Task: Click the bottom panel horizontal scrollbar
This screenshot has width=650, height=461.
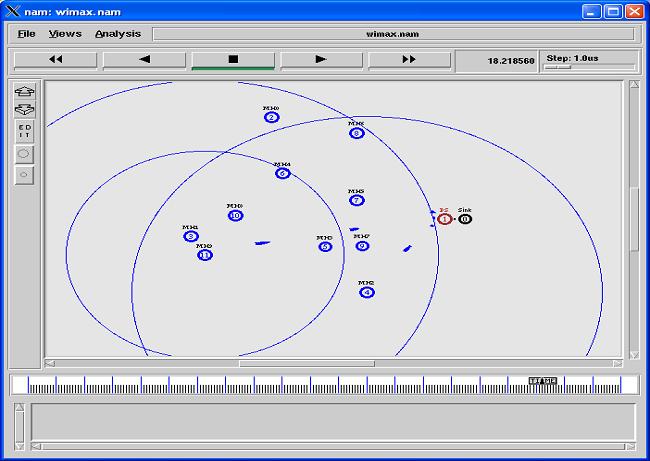Action: pos(334,446)
